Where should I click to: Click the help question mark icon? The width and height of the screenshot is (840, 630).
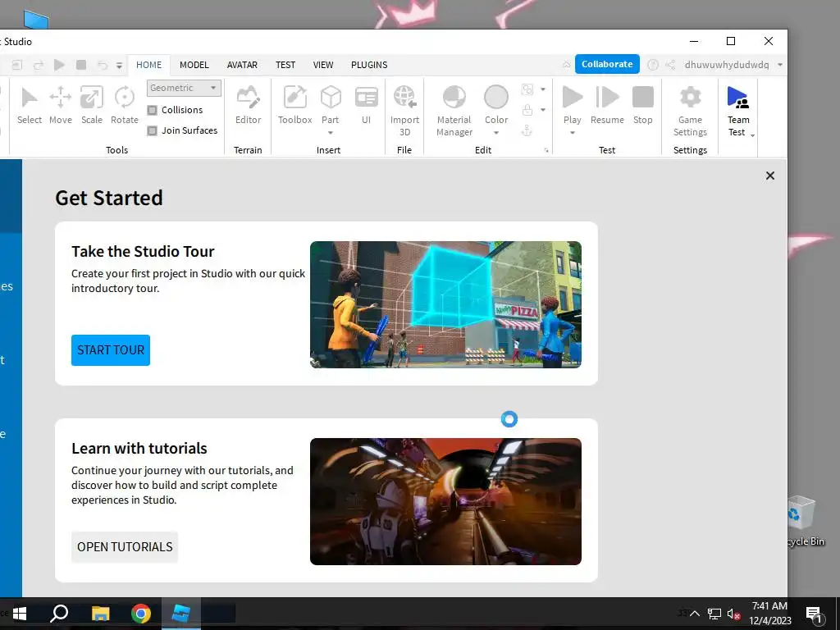coord(652,65)
